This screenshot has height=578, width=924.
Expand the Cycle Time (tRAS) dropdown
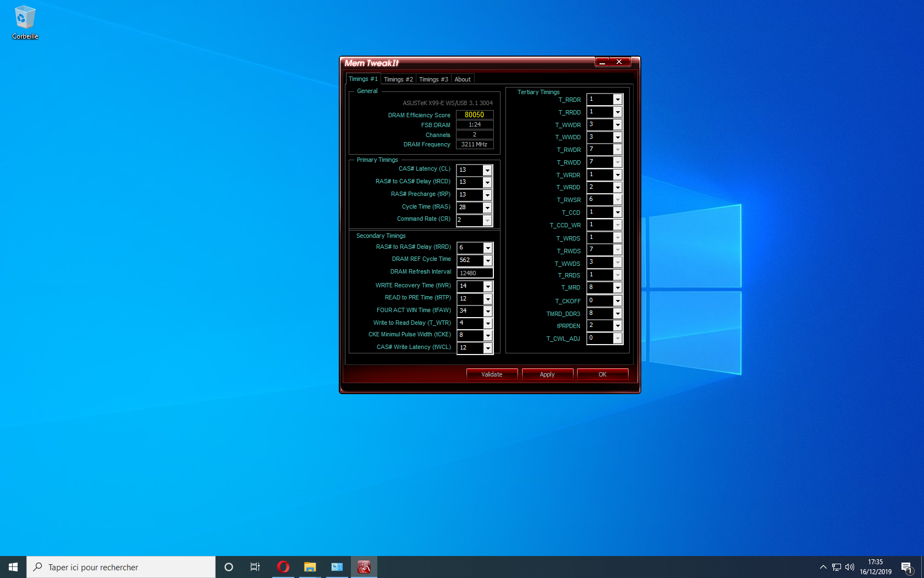pos(487,208)
